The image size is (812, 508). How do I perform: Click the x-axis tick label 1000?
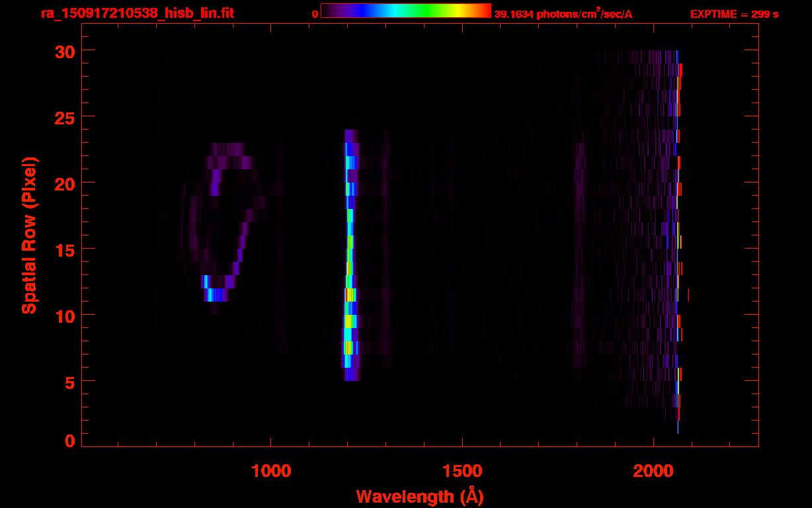271,471
